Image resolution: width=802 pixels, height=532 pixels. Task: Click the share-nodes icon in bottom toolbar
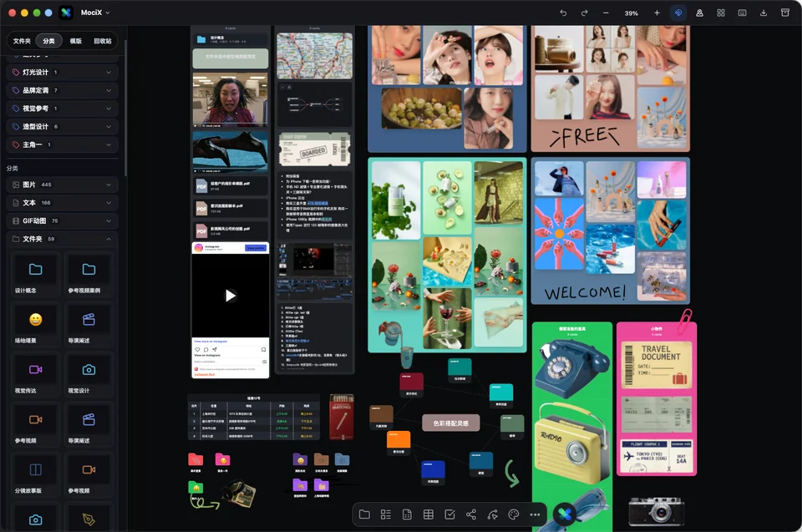tap(471, 514)
